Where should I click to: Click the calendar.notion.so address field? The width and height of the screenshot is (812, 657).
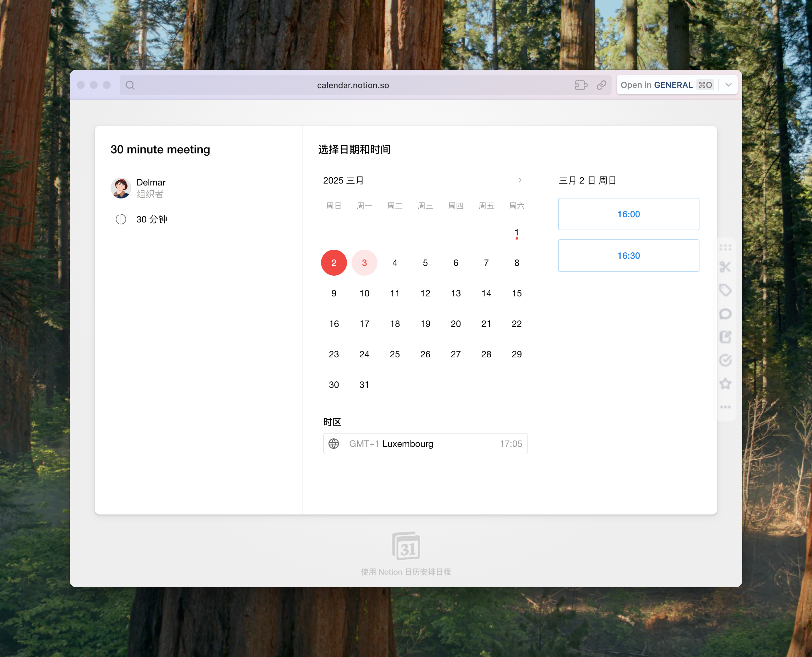pos(352,85)
